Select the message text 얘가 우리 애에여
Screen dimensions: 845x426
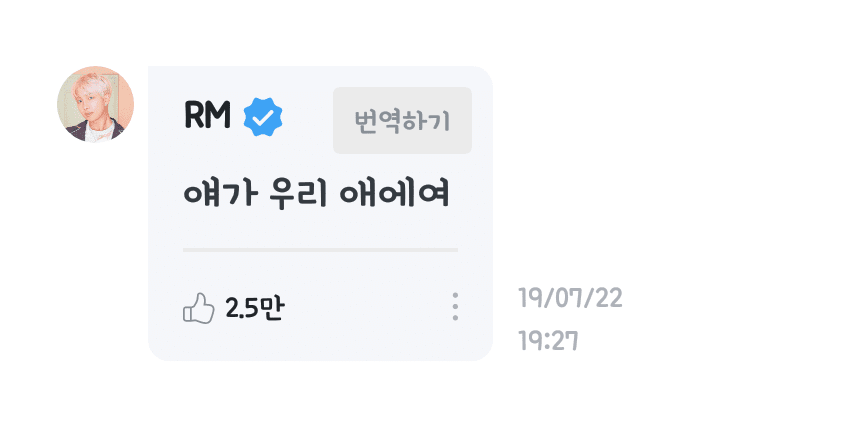[316, 193]
